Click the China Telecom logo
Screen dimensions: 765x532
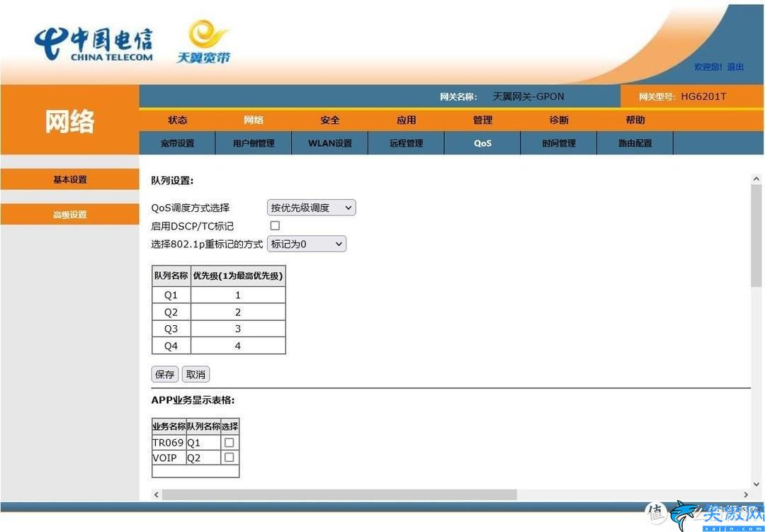click(x=93, y=45)
